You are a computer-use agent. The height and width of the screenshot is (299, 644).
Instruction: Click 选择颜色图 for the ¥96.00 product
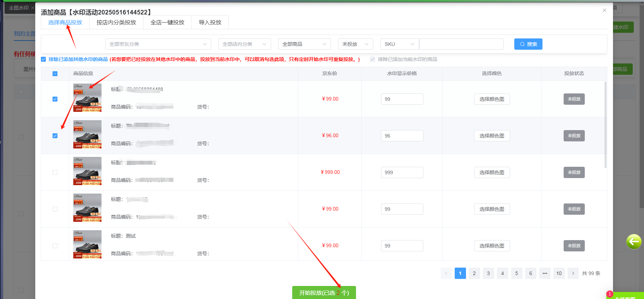click(492, 136)
